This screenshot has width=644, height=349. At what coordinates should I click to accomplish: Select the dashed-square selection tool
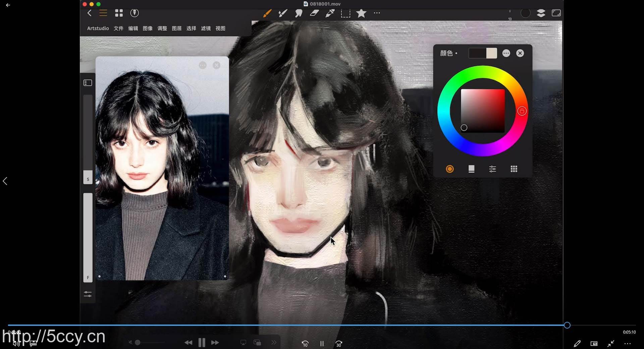pos(345,13)
